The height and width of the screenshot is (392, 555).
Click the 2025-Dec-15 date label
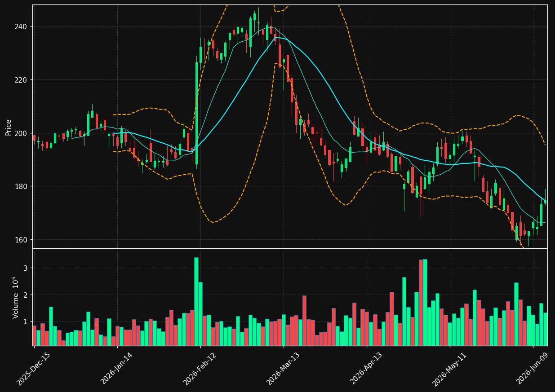click(34, 369)
